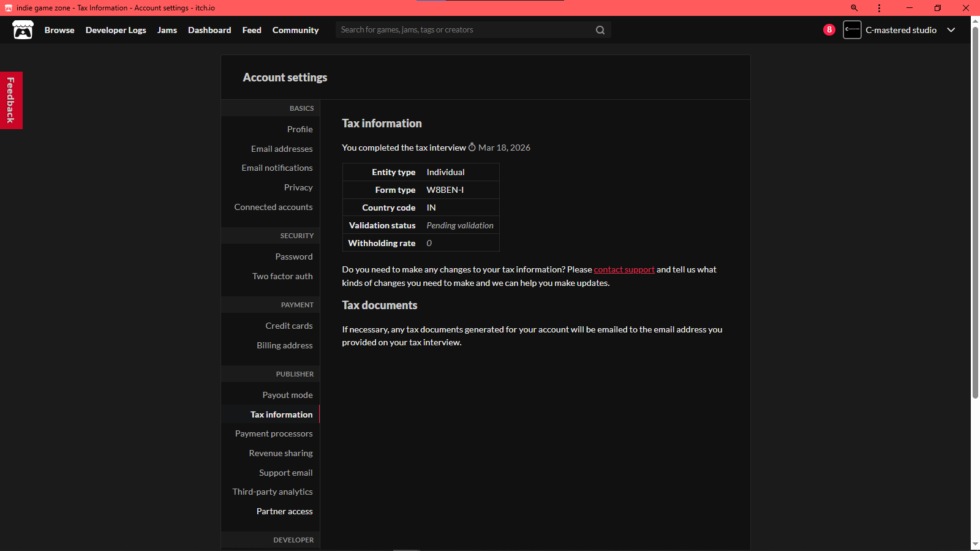Open Third-party analytics settings
The image size is (980, 551).
click(x=273, y=492)
